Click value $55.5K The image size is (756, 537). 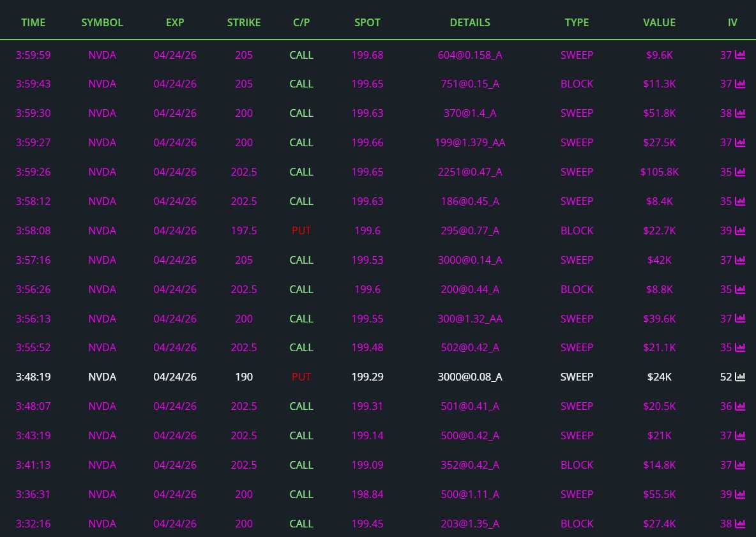tap(659, 495)
